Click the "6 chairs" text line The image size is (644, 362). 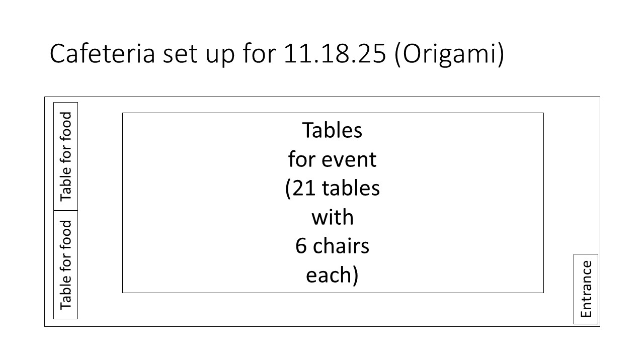pos(332,246)
